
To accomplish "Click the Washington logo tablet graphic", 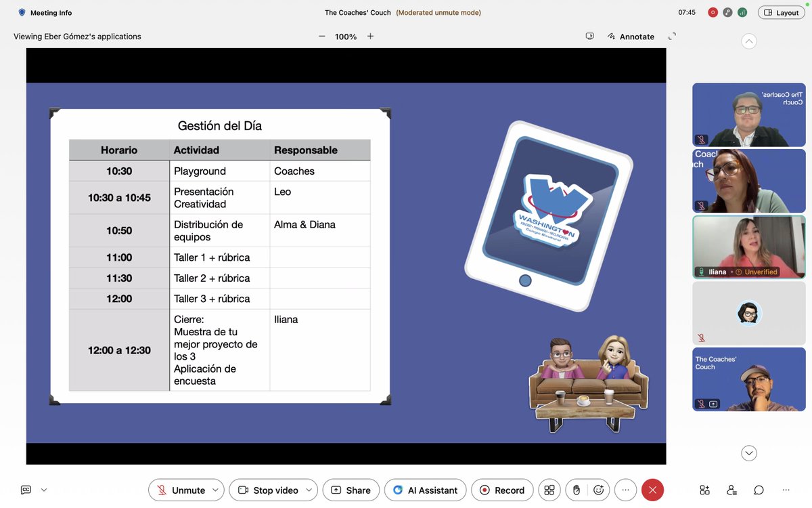I will pos(549,217).
